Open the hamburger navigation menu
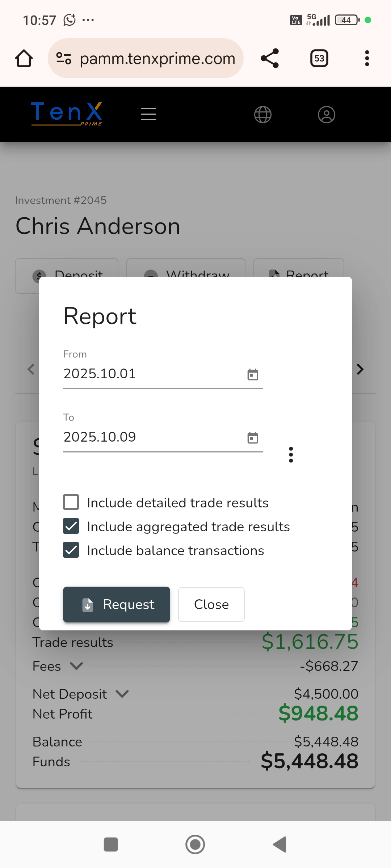 [x=148, y=114]
